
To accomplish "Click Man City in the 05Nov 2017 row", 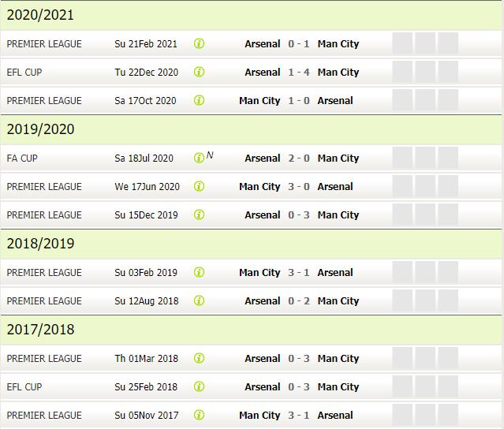I will [x=259, y=415].
